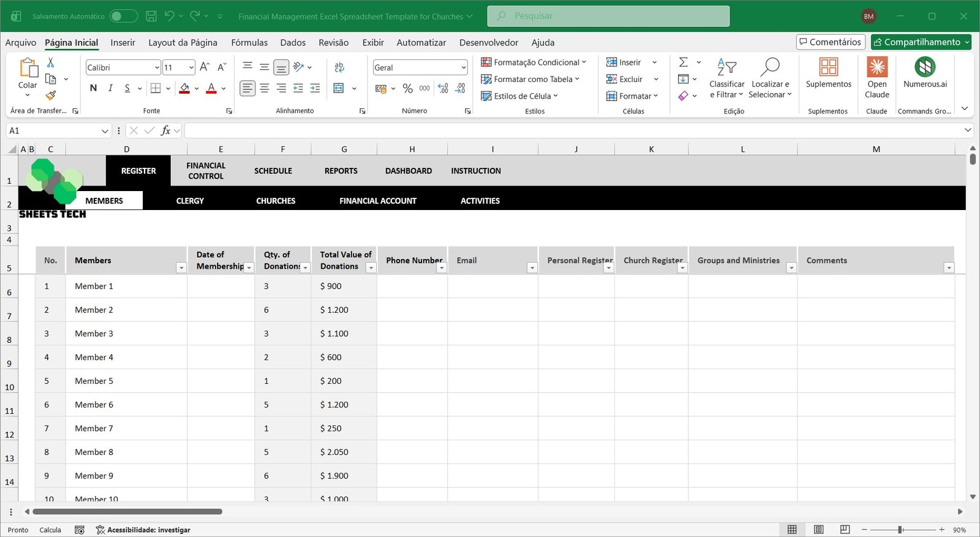Click the Format Painter brush icon

click(x=51, y=95)
